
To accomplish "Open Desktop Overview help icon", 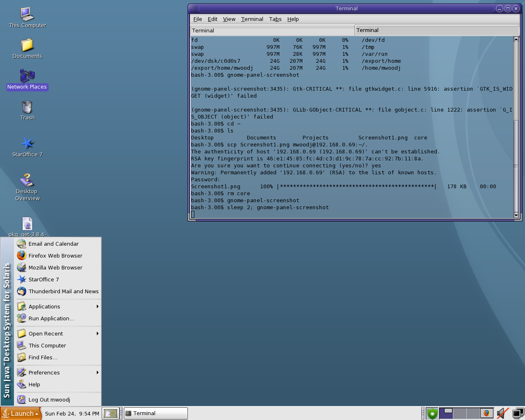I will click(x=27, y=181).
